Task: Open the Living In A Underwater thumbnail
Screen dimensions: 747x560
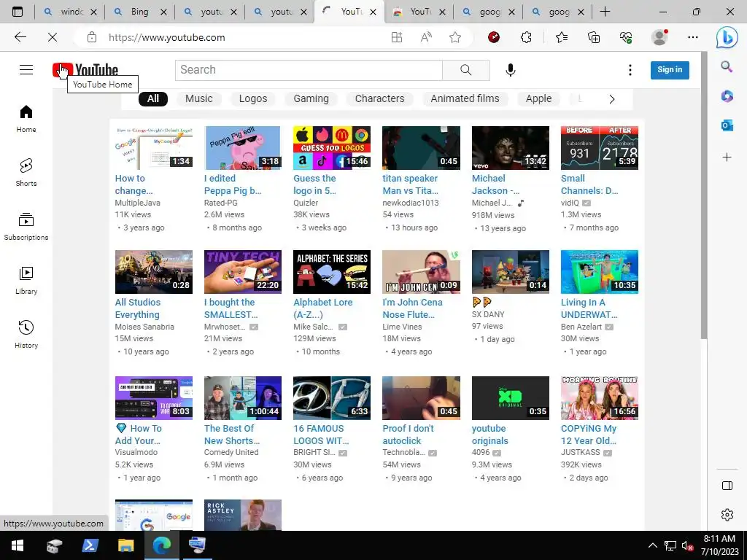Action: 600,272
